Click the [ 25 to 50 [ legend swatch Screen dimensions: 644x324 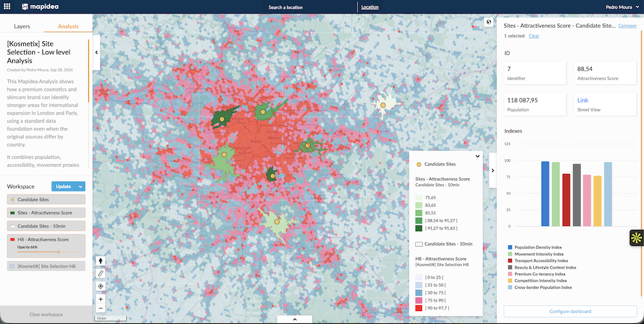[x=419, y=285]
